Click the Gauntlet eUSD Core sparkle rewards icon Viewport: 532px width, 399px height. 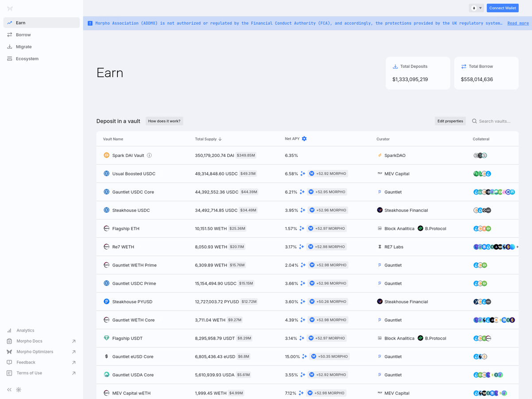305,356
